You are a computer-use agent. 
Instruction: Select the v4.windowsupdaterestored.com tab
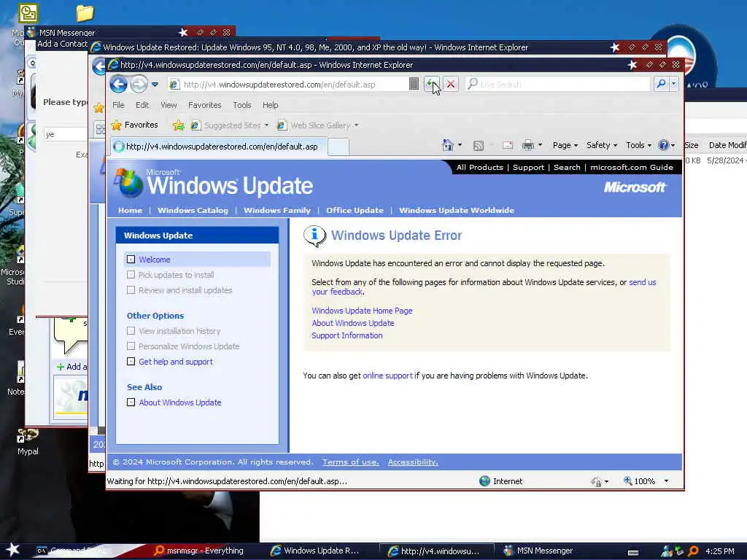click(219, 147)
